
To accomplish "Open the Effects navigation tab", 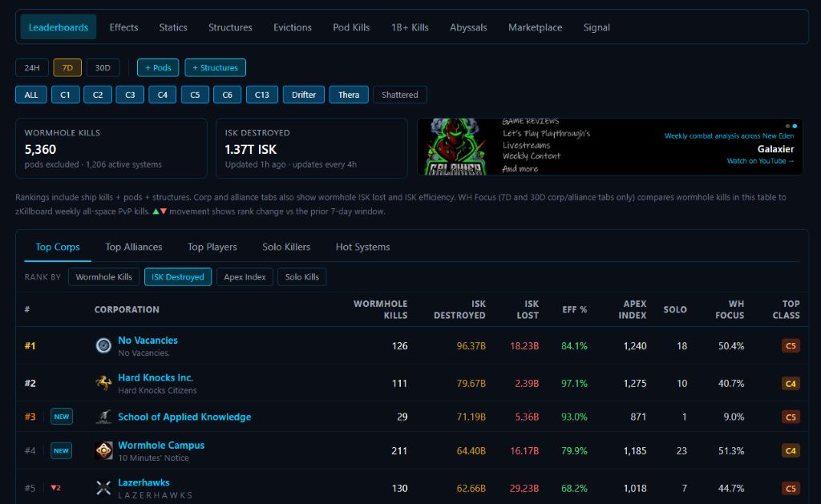I will click(x=123, y=27).
